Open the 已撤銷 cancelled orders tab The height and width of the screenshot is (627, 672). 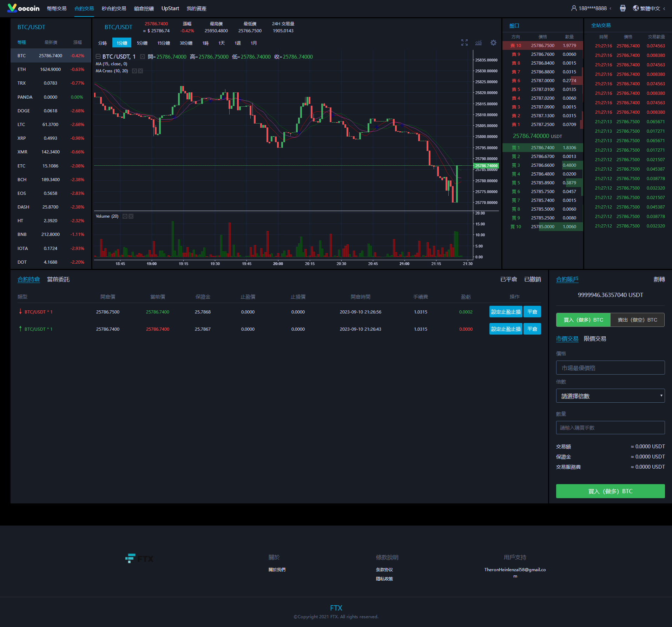click(x=533, y=279)
